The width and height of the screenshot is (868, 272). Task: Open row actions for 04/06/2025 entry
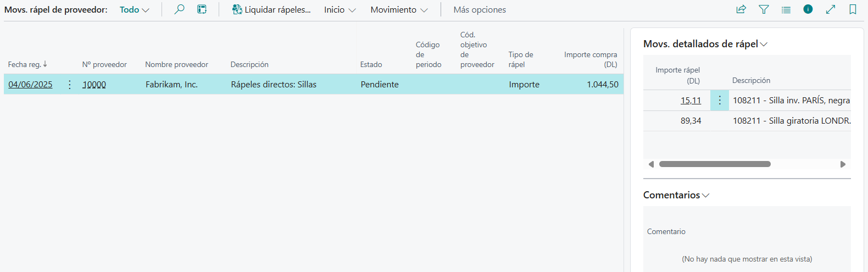coord(70,85)
